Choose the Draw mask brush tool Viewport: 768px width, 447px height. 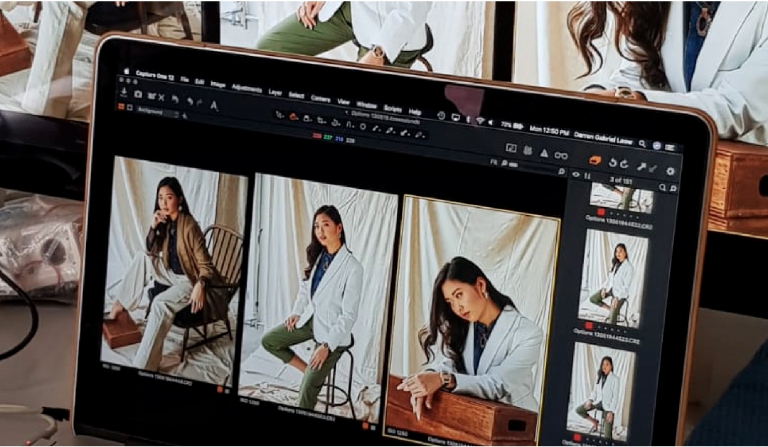coord(376,128)
